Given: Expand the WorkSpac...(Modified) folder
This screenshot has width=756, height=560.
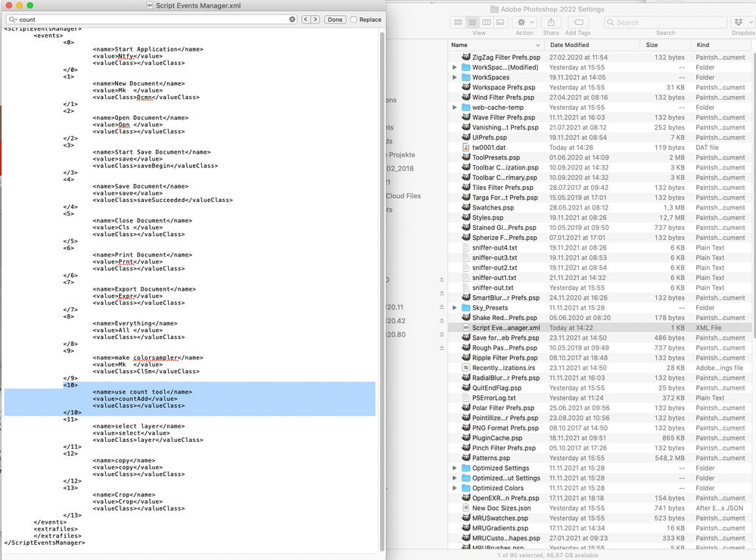Looking at the screenshot, I should [454, 67].
